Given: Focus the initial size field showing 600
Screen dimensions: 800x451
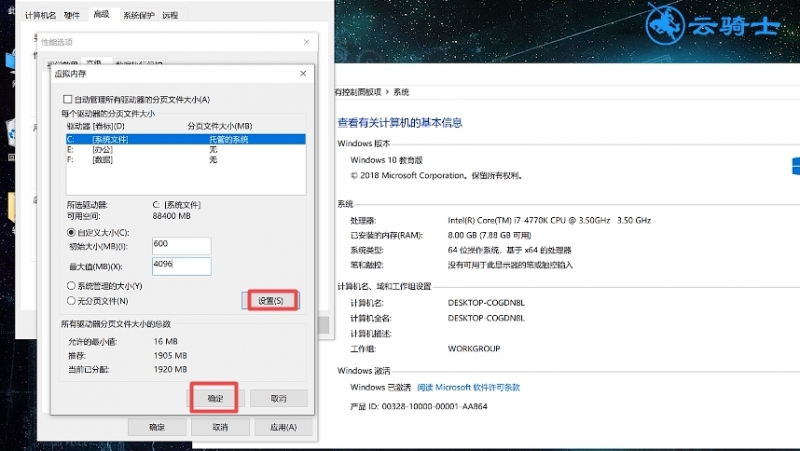Looking at the screenshot, I should (182, 245).
